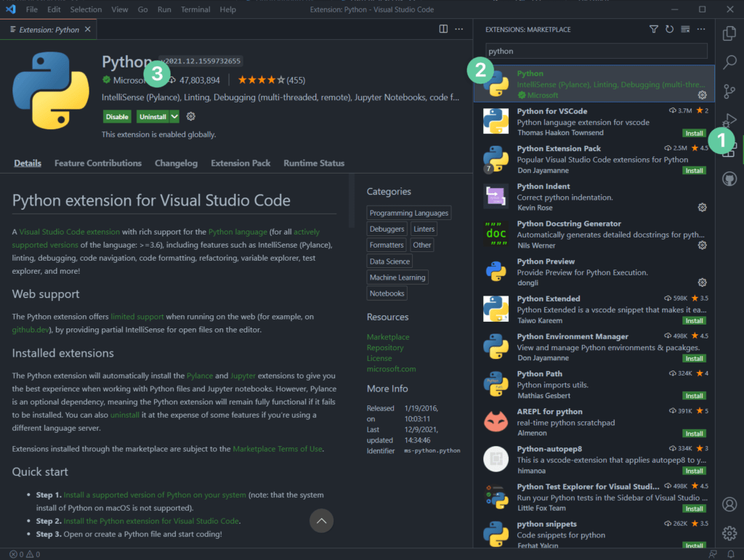Click the Marketplace Terms of Use link
This screenshot has height=560, width=744.
[x=278, y=449]
